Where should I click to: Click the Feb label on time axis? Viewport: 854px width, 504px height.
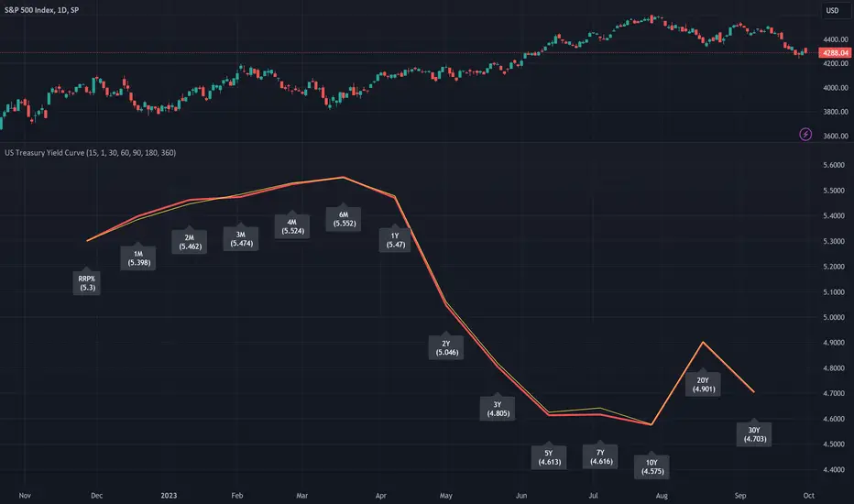click(237, 495)
